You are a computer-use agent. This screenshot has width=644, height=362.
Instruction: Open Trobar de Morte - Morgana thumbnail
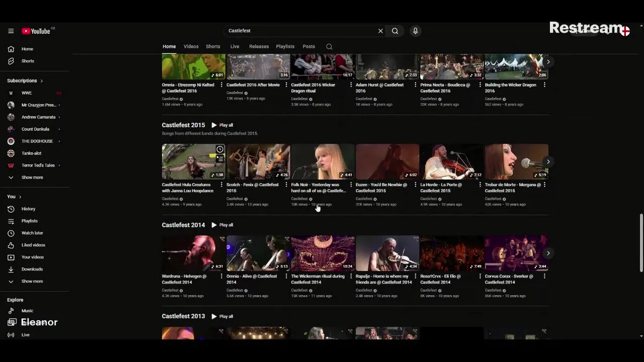click(516, 162)
